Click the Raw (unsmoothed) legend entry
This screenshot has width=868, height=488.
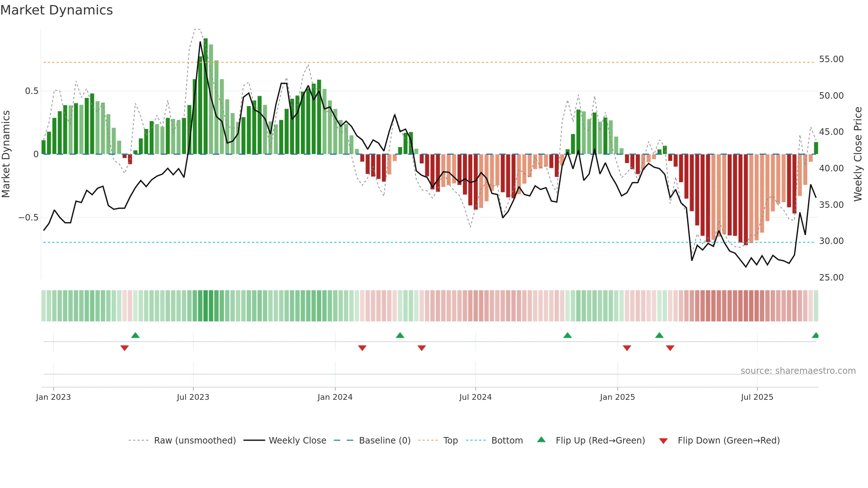(x=182, y=440)
